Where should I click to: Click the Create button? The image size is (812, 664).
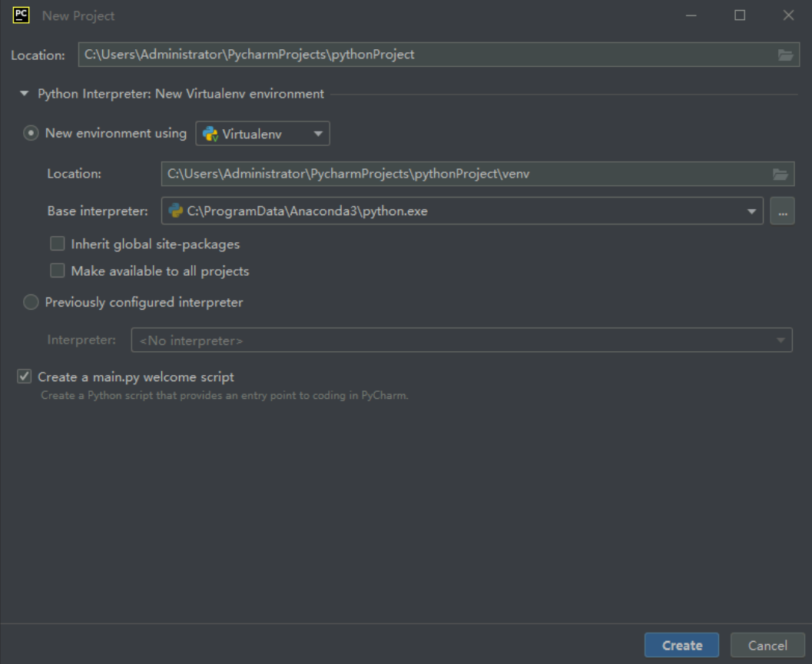681,645
